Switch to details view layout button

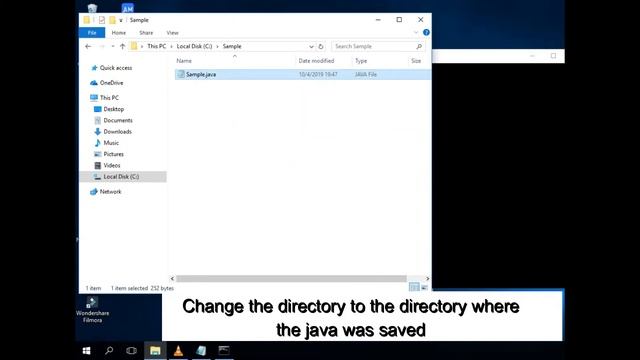(414, 287)
